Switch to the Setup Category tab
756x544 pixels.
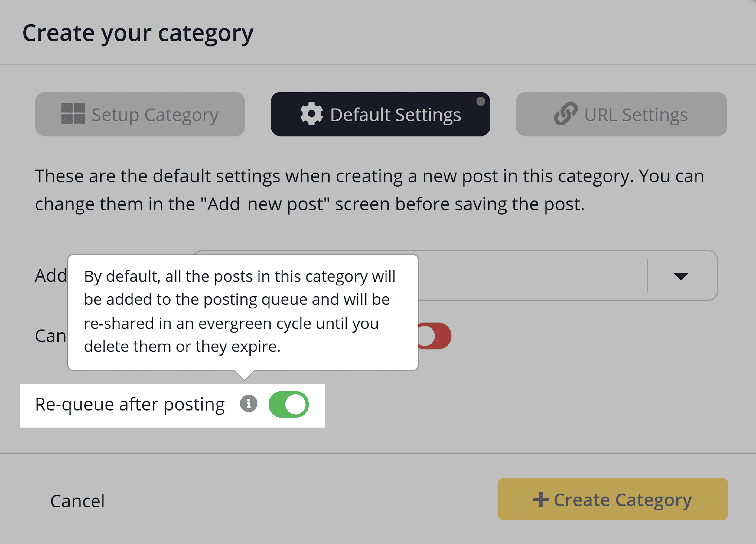[x=140, y=114]
